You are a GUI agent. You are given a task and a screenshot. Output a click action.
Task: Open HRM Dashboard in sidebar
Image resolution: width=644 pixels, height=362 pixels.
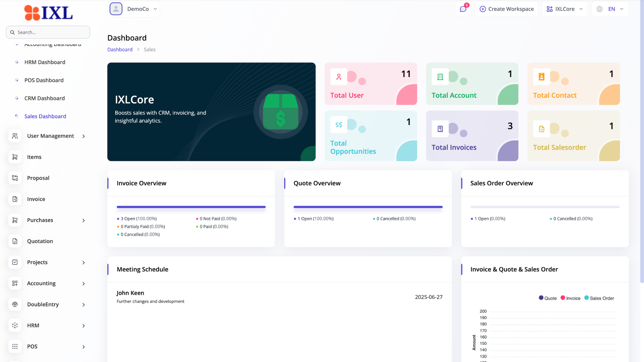(x=45, y=62)
